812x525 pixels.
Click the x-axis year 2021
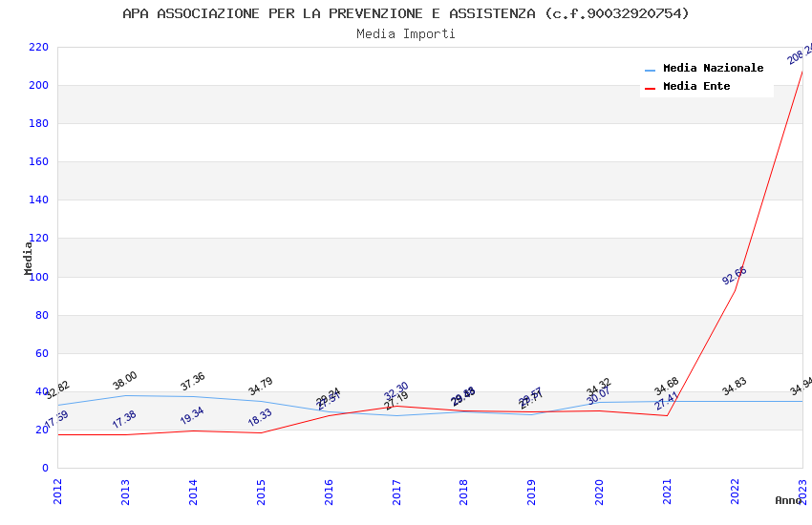pos(667,492)
